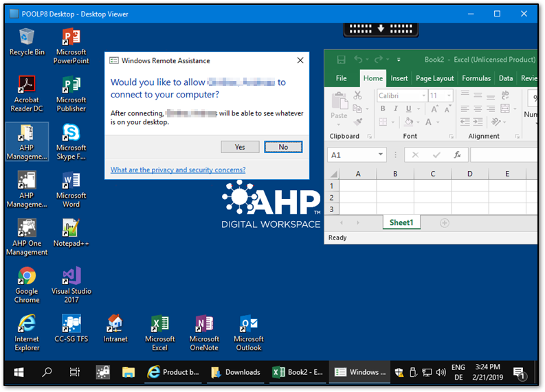Toggle Align Right in Excel ribbon
The image size is (545, 392).
tap(491, 108)
